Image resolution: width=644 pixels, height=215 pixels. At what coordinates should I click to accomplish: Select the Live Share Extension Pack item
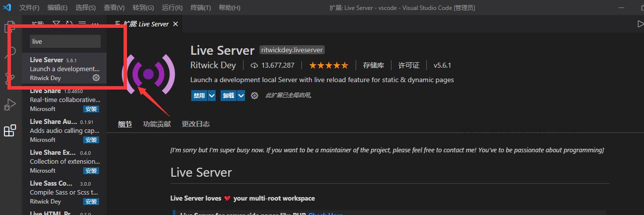click(64, 161)
